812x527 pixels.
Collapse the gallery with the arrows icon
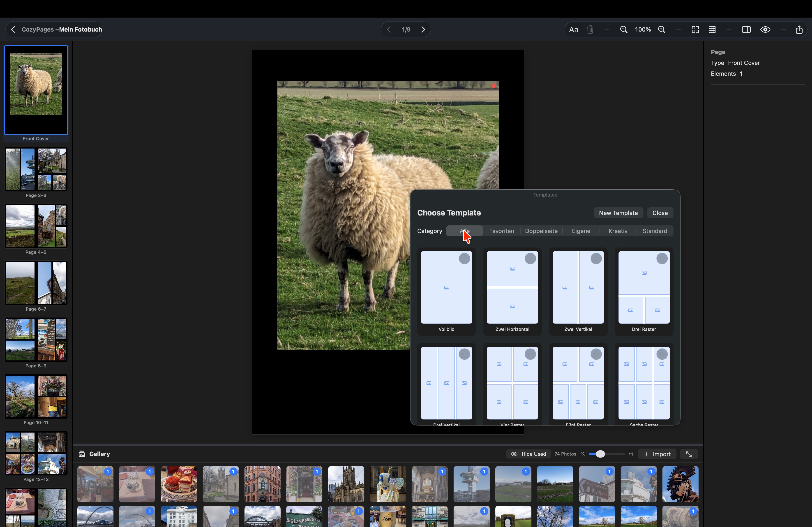(688, 454)
